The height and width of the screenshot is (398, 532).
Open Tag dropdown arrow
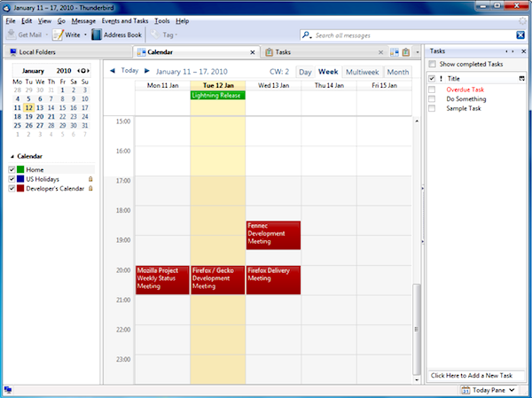coord(176,35)
